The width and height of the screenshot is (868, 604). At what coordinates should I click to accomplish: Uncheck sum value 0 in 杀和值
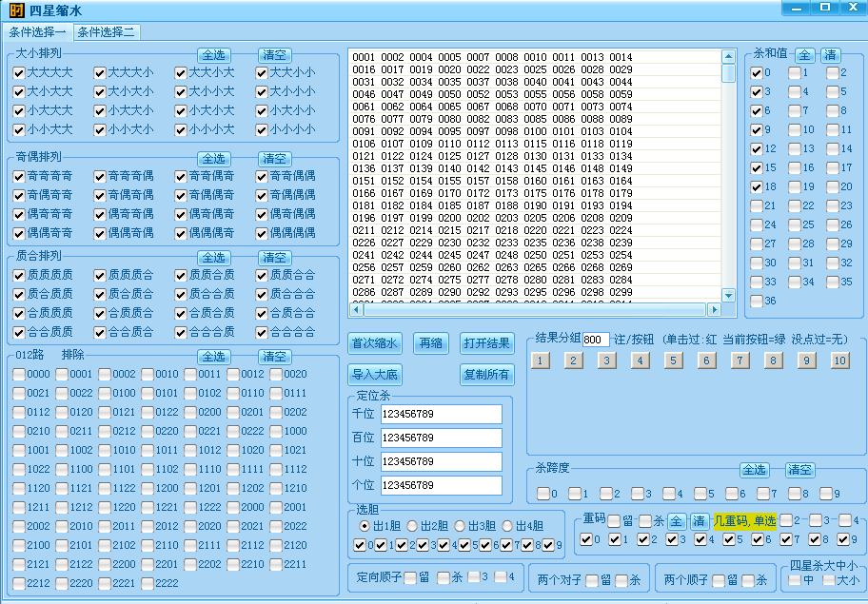[x=757, y=72]
